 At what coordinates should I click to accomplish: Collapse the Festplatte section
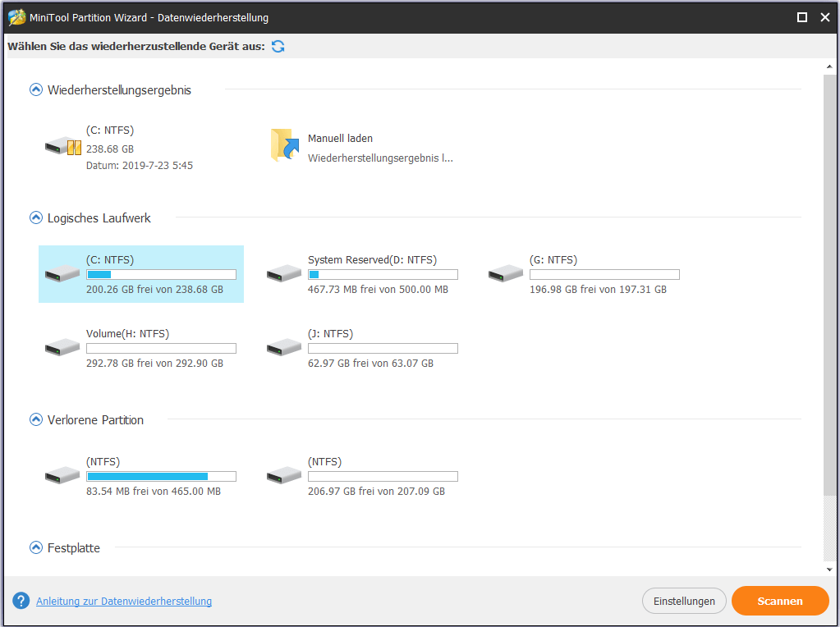35,548
